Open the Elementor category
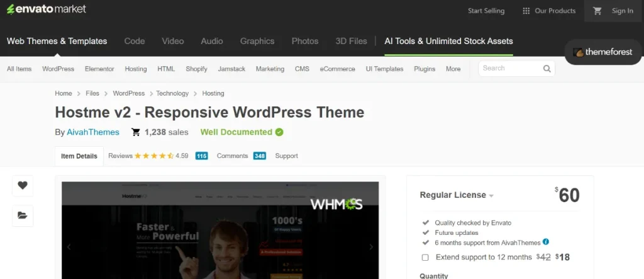644x279 pixels. (x=100, y=69)
